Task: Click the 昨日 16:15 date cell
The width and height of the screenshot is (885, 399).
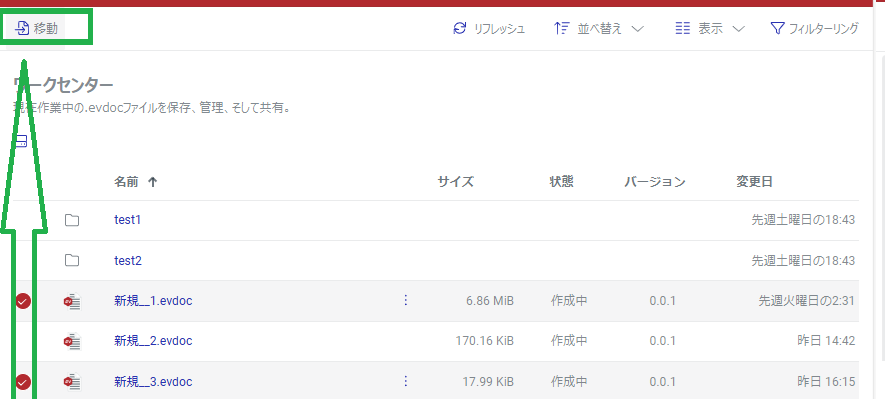Action: 826,382
